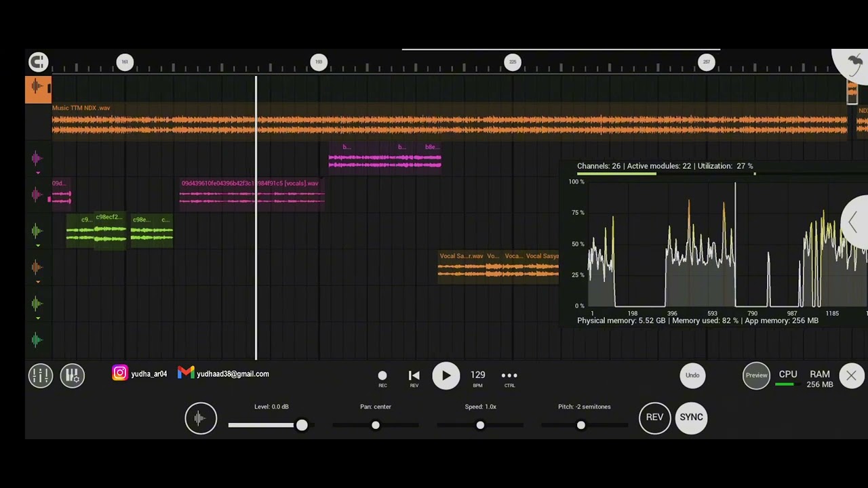Image resolution: width=868 pixels, height=488 pixels.
Task: Adjust the Speed 1.0x slider
Action: pyautogui.click(x=480, y=425)
